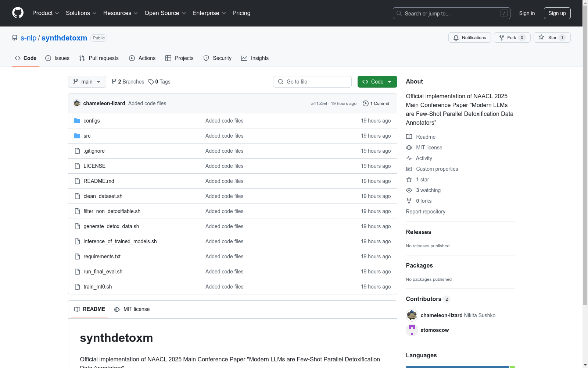
Task: Click the Releases heading link
Action: [x=419, y=232]
